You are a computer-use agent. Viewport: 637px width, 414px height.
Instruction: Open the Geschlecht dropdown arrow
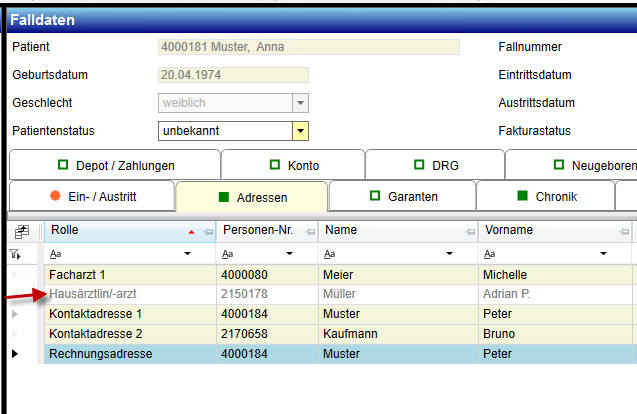click(300, 103)
